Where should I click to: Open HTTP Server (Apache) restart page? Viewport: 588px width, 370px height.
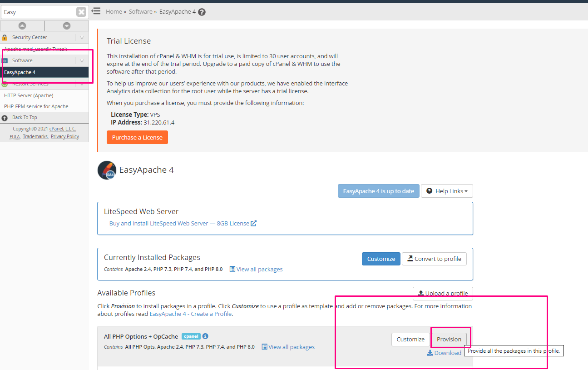coord(29,95)
